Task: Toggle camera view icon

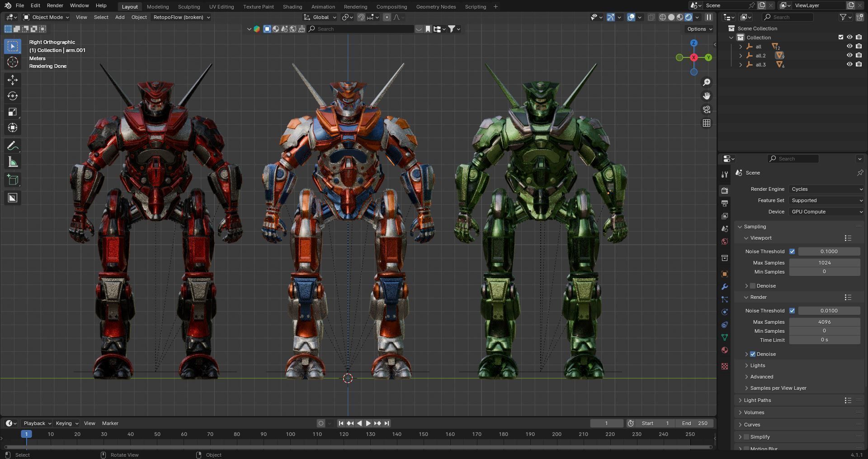Action: [707, 109]
